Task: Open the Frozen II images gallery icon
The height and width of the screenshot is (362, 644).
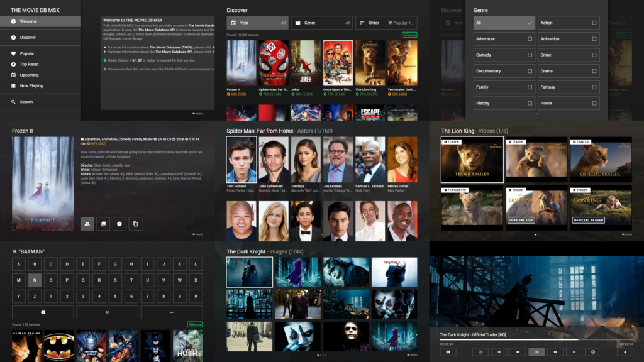Action: [103, 223]
